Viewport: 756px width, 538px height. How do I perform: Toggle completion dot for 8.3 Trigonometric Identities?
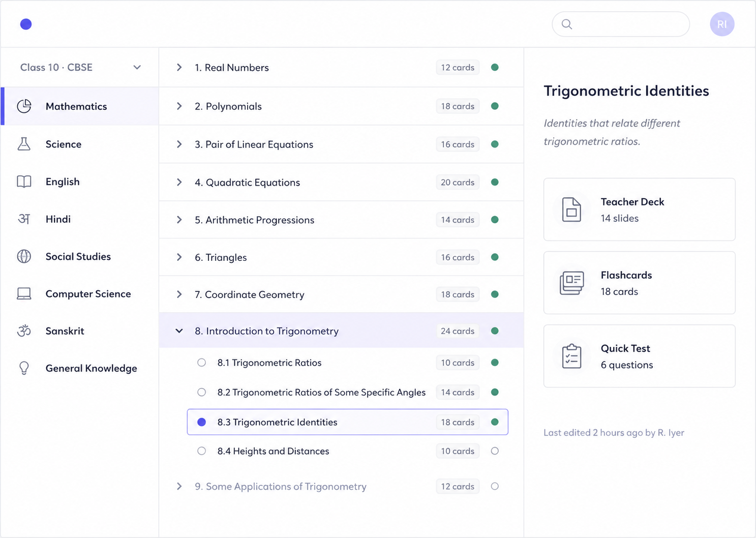point(495,422)
